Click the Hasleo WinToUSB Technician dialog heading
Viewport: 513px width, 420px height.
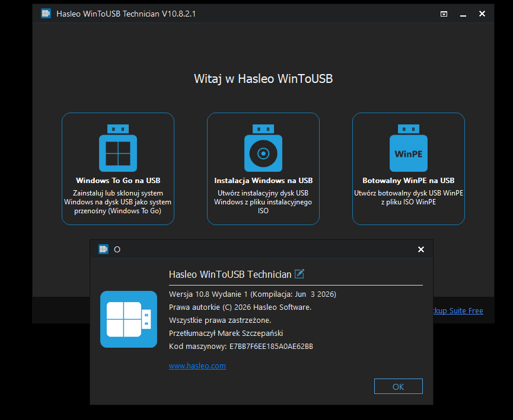[230, 274]
